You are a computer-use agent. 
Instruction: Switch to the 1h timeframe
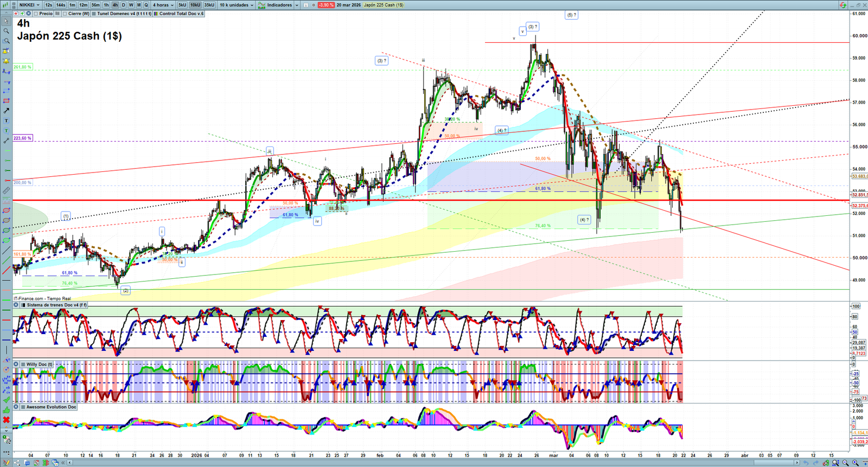coord(106,5)
